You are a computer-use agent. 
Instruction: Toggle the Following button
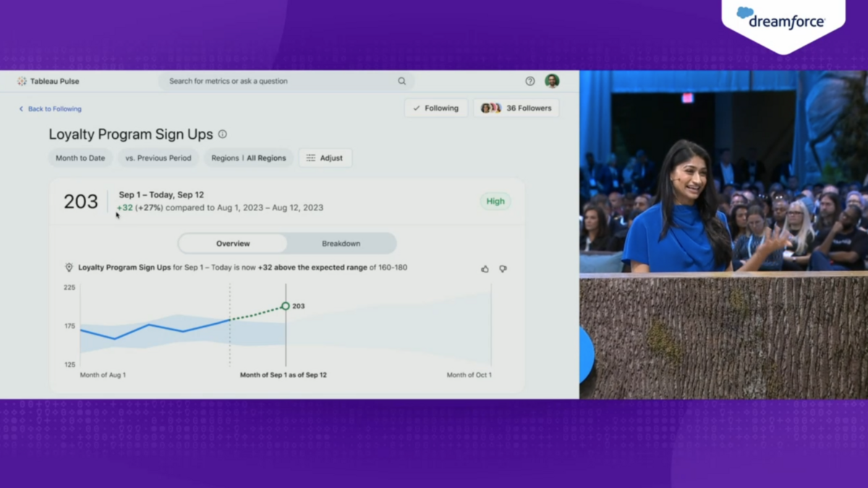tap(436, 108)
